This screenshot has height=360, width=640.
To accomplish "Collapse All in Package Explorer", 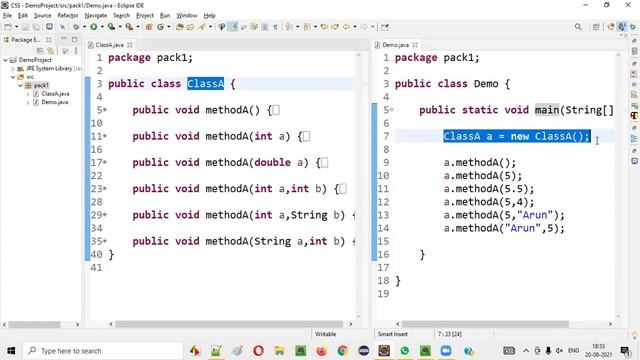I will (x=40, y=51).
